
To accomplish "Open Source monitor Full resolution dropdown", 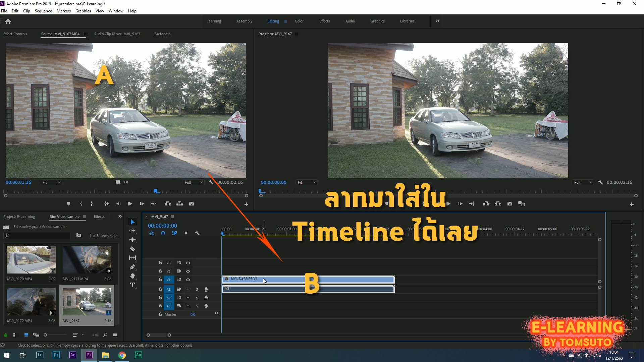I will pos(194,182).
